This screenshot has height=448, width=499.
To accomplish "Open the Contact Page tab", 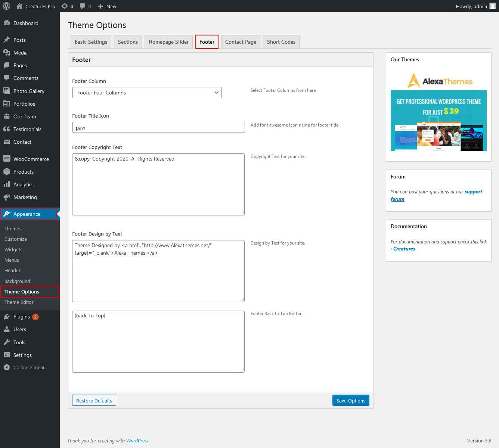I will tap(241, 42).
